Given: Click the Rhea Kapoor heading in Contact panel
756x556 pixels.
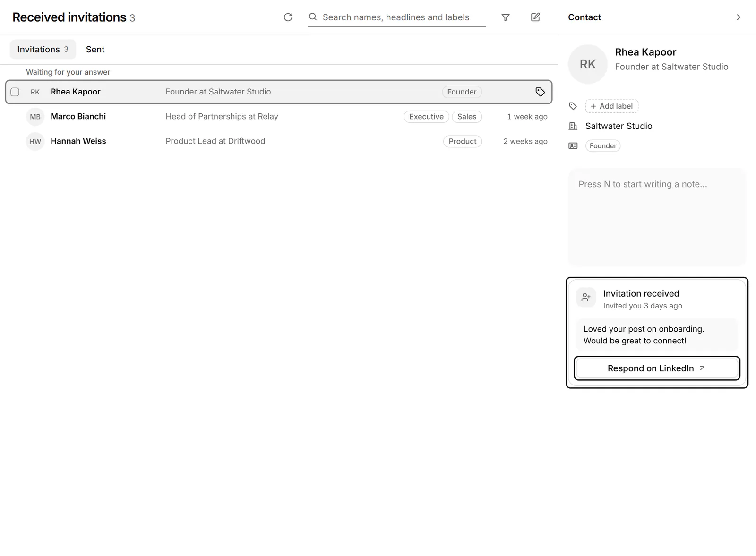Looking at the screenshot, I should pos(645,52).
